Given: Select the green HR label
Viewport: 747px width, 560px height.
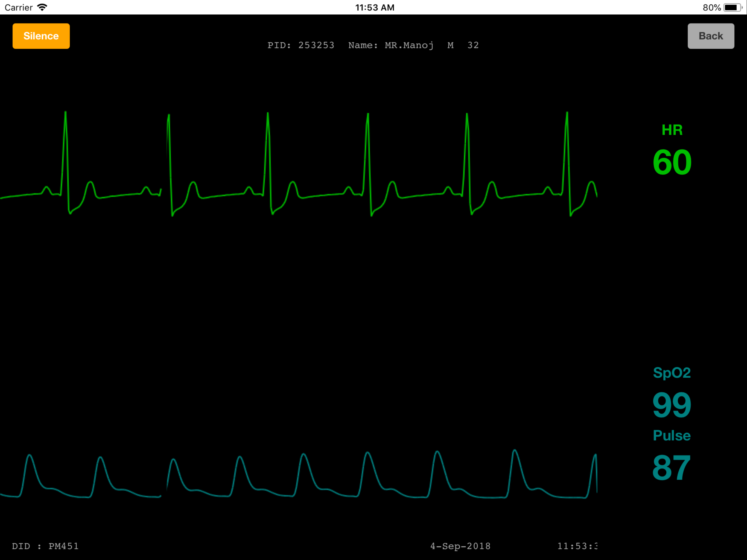Looking at the screenshot, I should pos(672,130).
